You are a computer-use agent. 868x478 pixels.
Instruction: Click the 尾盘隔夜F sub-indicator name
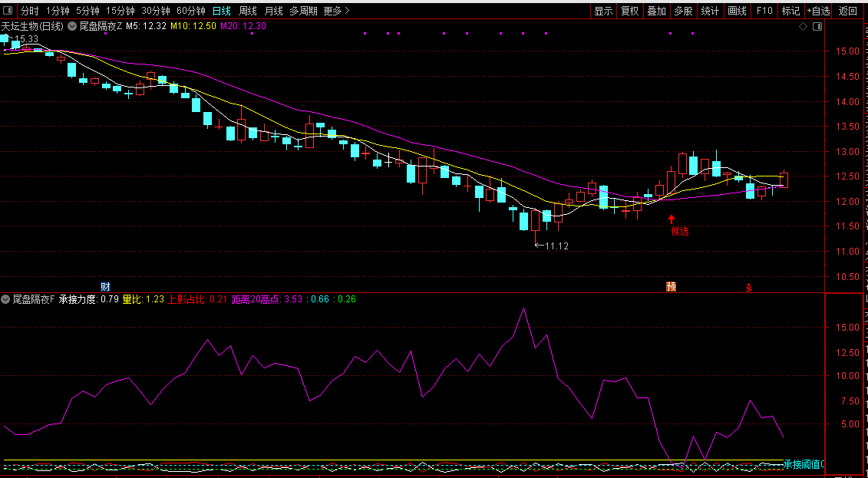(34, 299)
